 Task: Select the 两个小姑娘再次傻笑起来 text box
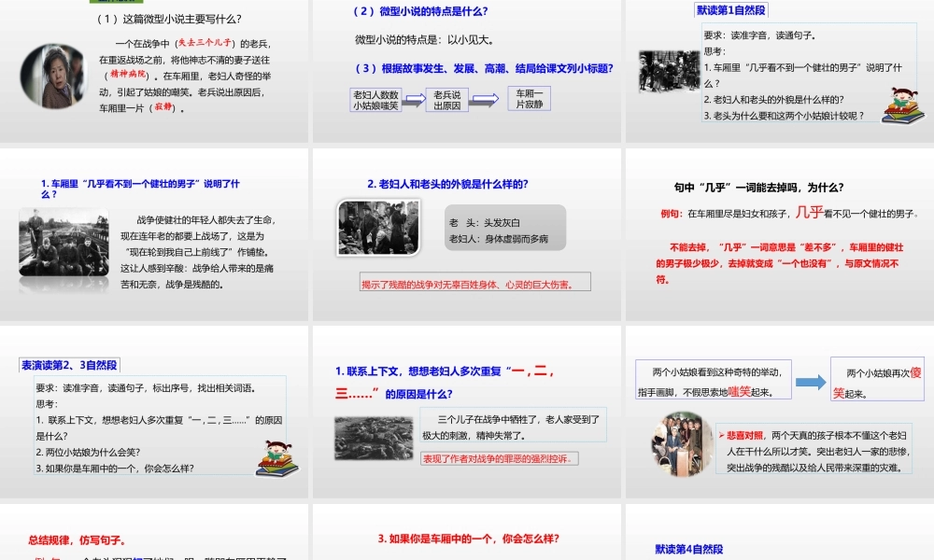[x=876, y=380]
